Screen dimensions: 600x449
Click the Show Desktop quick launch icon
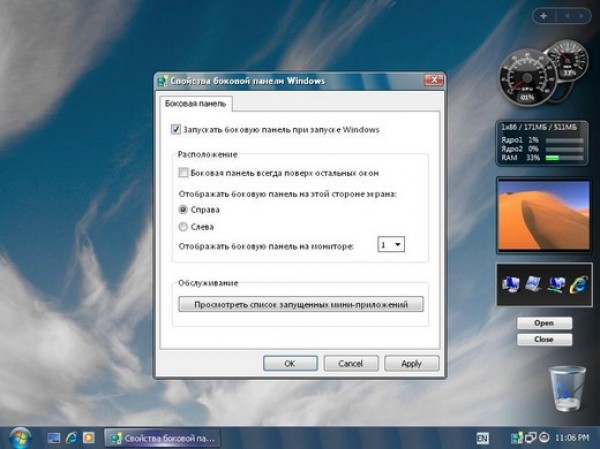click(54, 438)
